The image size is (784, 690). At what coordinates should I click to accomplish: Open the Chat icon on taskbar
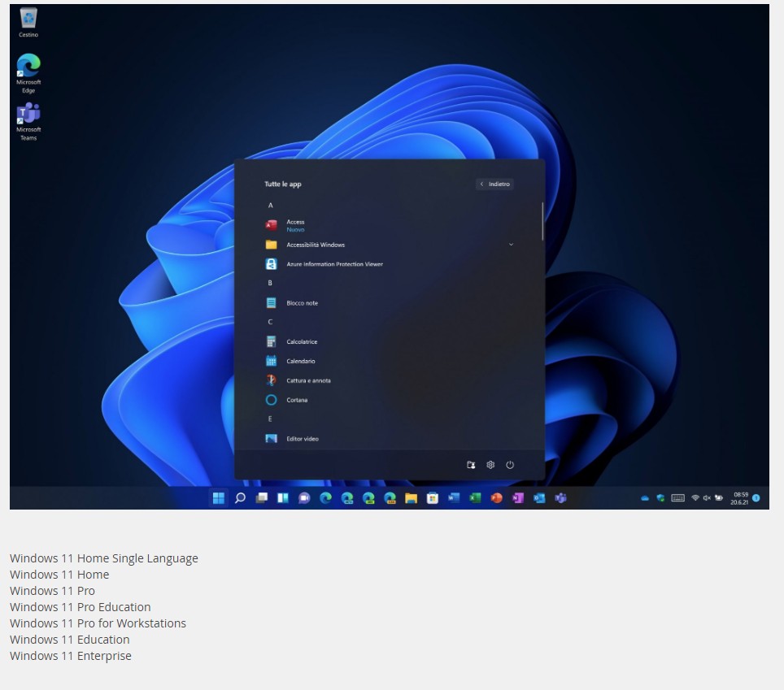coord(304,498)
